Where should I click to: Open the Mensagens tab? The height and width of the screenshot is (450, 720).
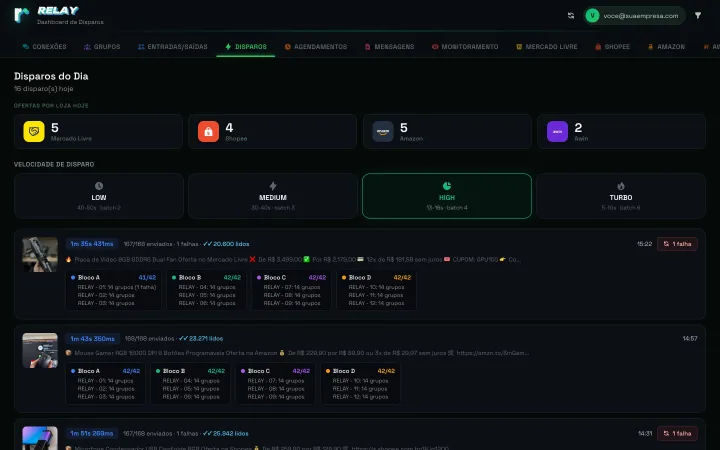pyautogui.click(x=389, y=47)
